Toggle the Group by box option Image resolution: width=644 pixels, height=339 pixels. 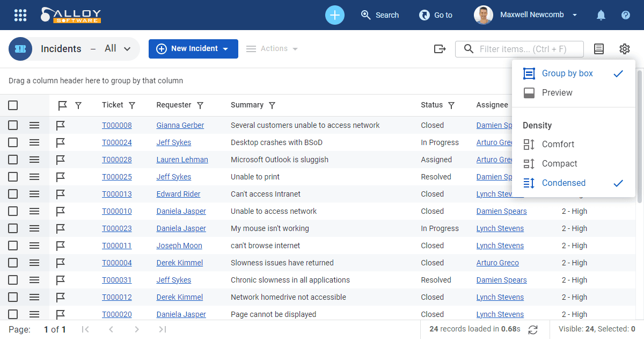click(574, 74)
